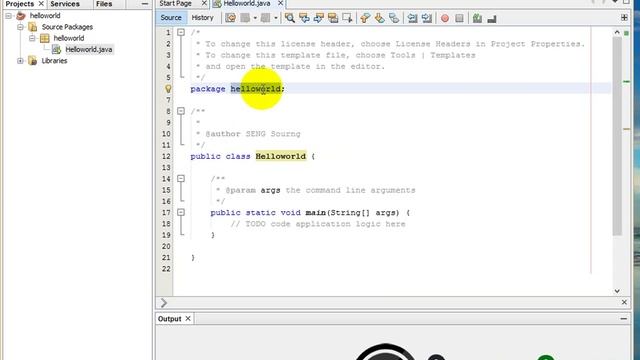Click the green mark in the error stripe
This screenshot has width=640, height=360.
(627, 82)
